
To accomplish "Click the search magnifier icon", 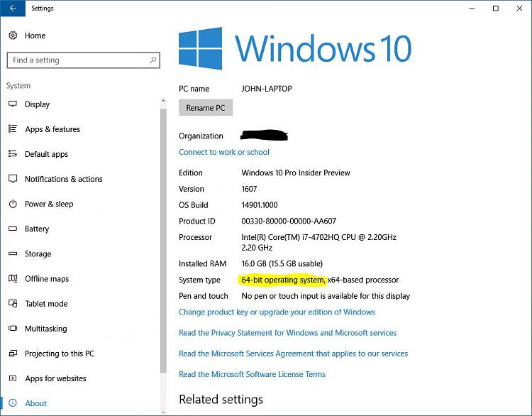I will pos(153,60).
